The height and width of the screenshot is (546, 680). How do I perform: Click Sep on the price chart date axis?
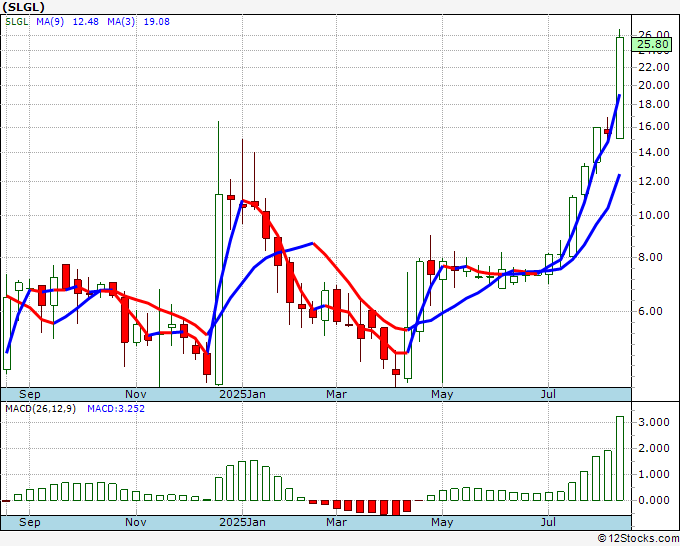[29, 394]
